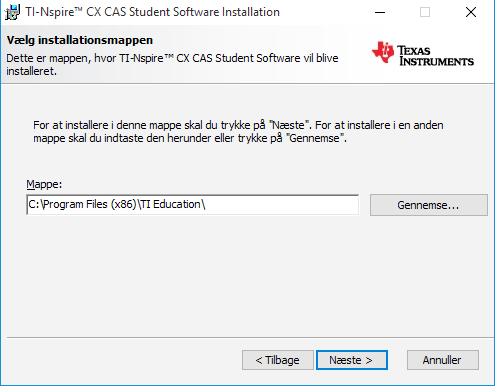Click the Vælg installationsmappen heading

click(80, 40)
